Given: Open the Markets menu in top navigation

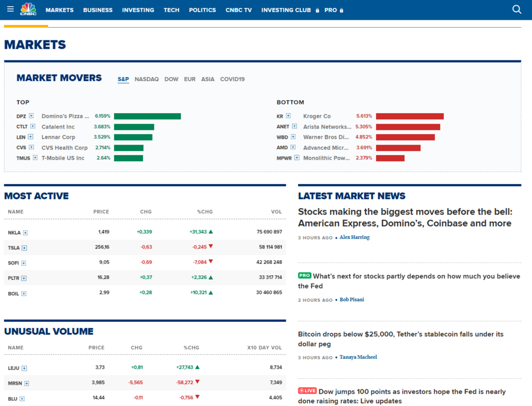Looking at the screenshot, I should (59, 10).
